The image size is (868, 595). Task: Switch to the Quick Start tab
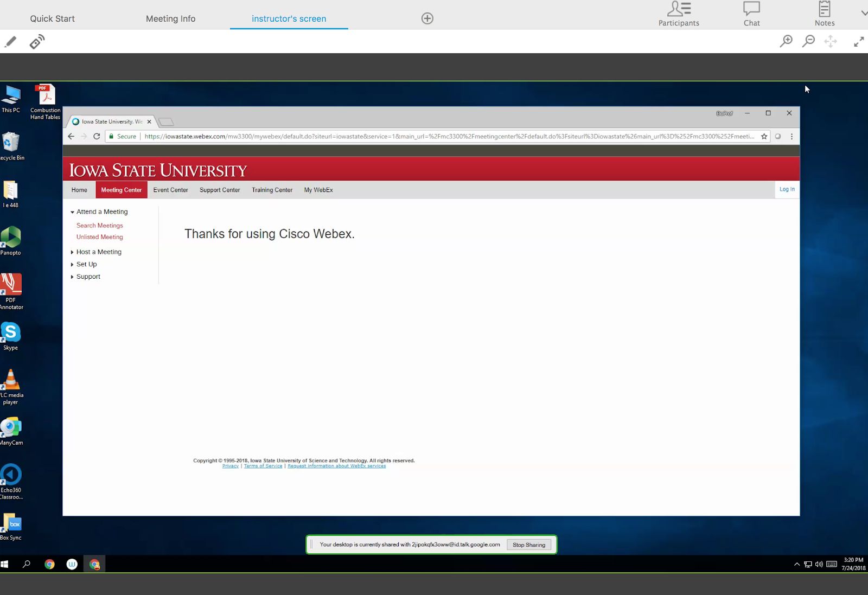pyautogui.click(x=53, y=18)
